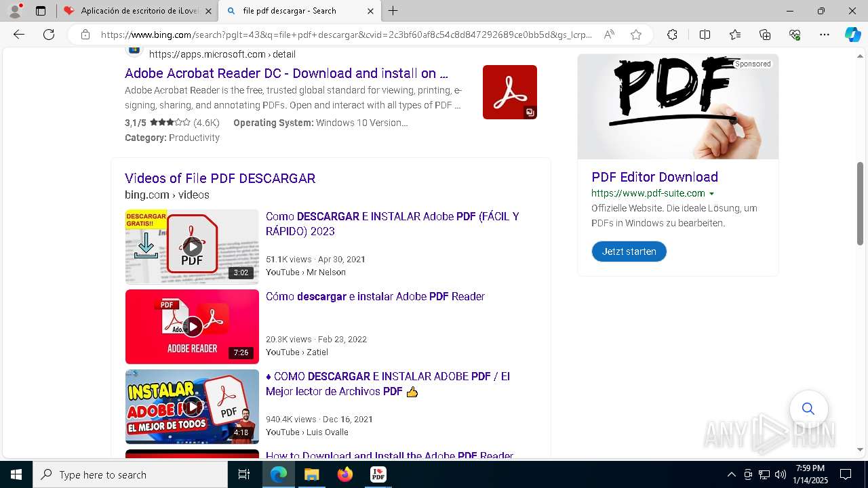Open the network tray icon
Screen dimensions: 868x488
point(764,474)
